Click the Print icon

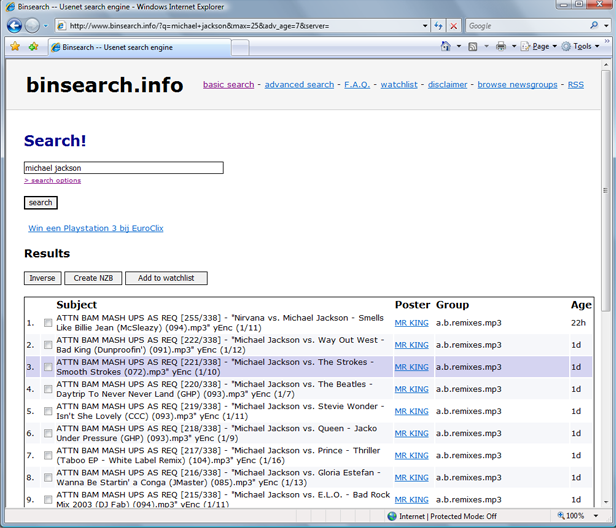pos(501,47)
